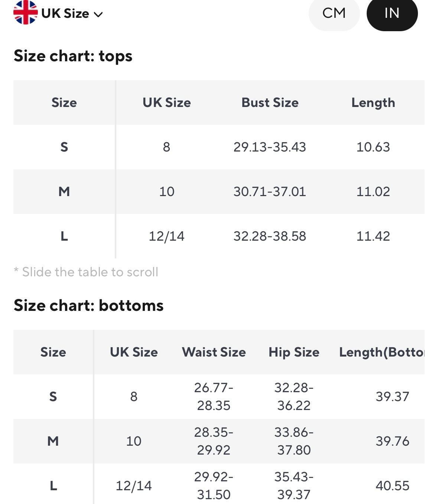Click the tops Bust Size column header
The height and width of the screenshot is (504, 438).
click(270, 103)
